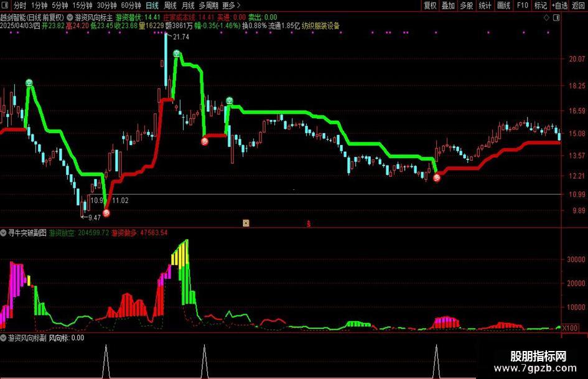Click the X100 scale label
Viewport: 588px width, 379px height.
(x=571, y=328)
